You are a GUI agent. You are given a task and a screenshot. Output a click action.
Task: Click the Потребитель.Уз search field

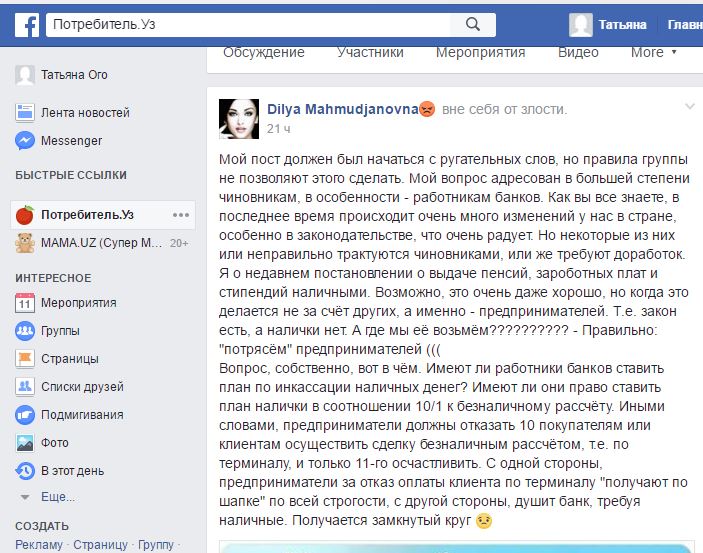pos(248,24)
